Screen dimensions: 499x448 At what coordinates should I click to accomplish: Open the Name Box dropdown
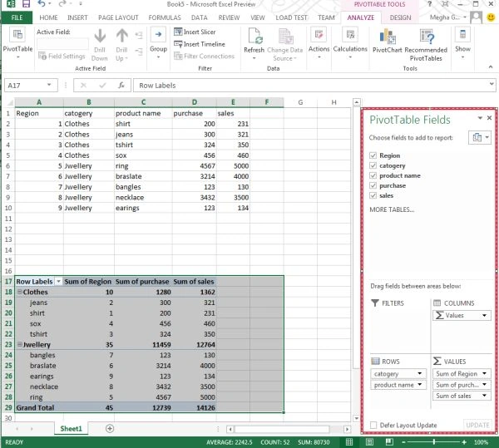[x=49, y=85]
